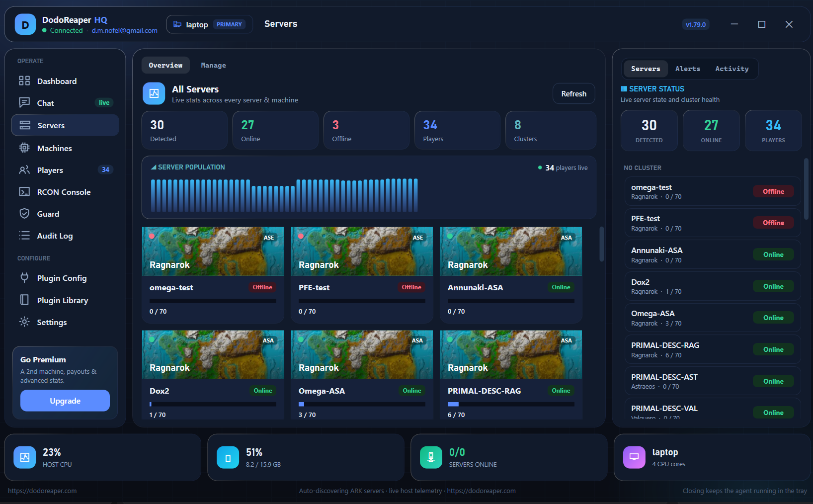The height and width of the screenshot is (504, 813).
Task: Click the server cards vertical scrollbar
Action: tap(601, 244)
